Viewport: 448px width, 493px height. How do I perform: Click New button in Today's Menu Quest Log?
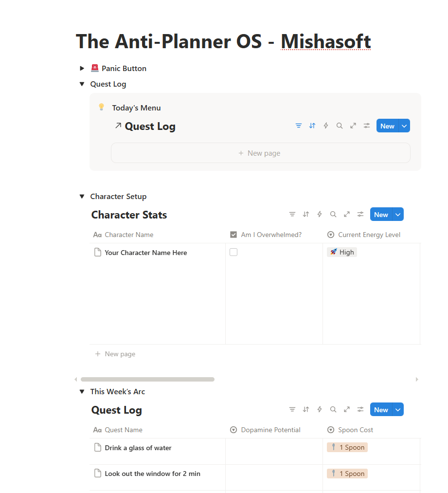387,126
